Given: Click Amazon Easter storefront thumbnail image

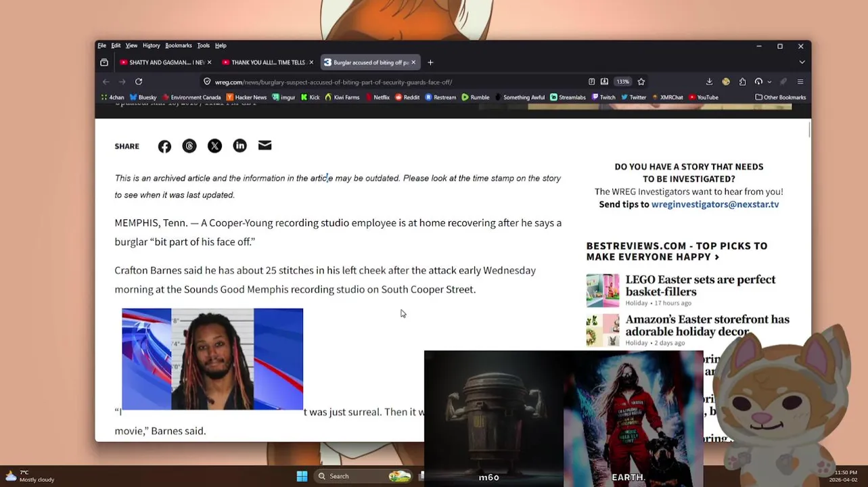Looking at the screenshot, I should tap(603, 331).
